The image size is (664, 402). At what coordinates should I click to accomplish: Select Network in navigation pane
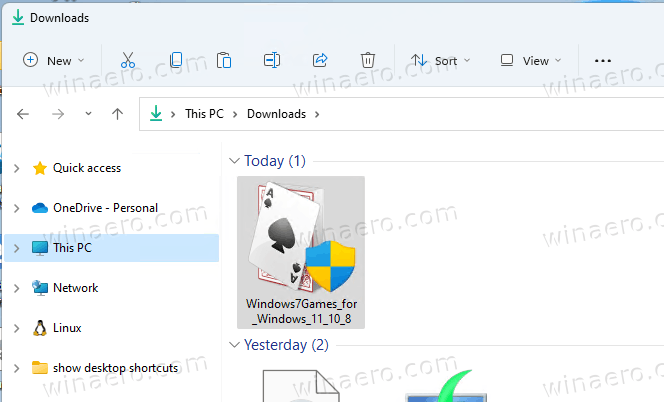[x=75, y=288]
